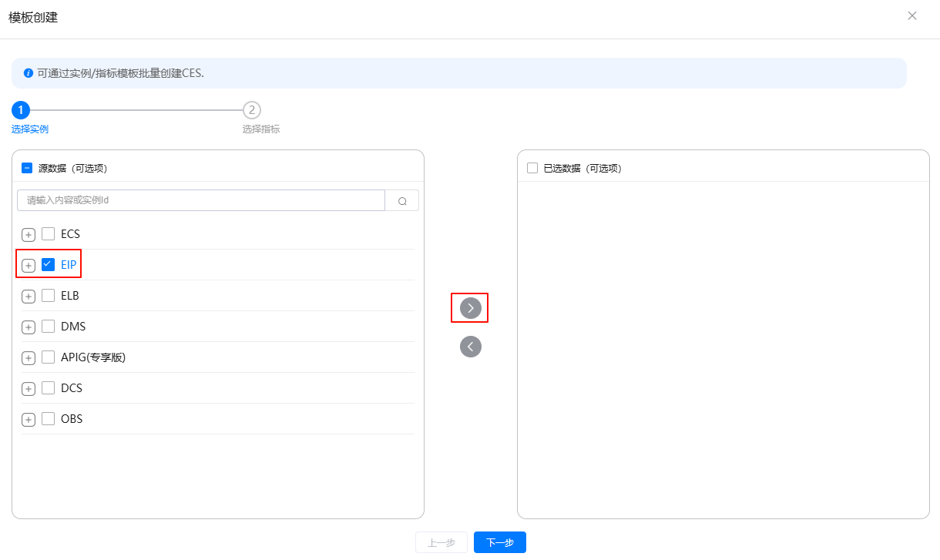This screenshot has width=940, height=560.
Task: Expand the ECS tree node
Action: [x=29, y=235]
